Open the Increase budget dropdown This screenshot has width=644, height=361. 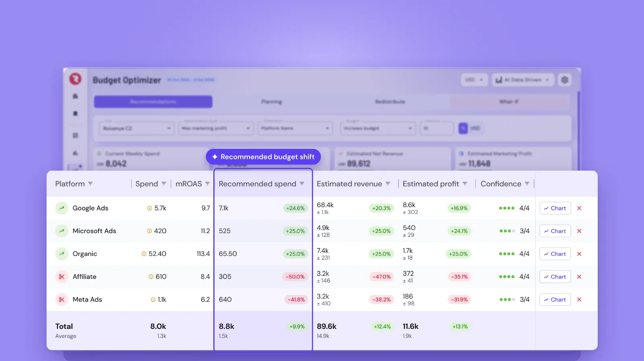click(378, 128)
